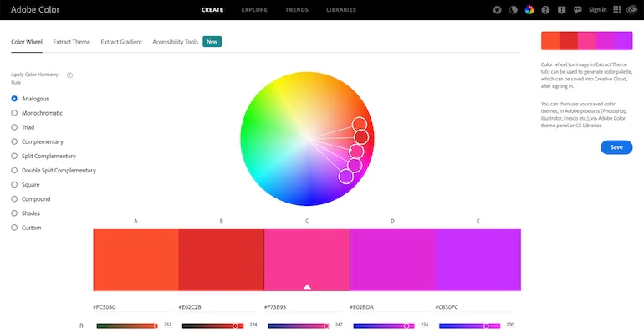Click the #E02C2B hex field
This screenshot has height=334, width=644.
[x=218, y=307]
